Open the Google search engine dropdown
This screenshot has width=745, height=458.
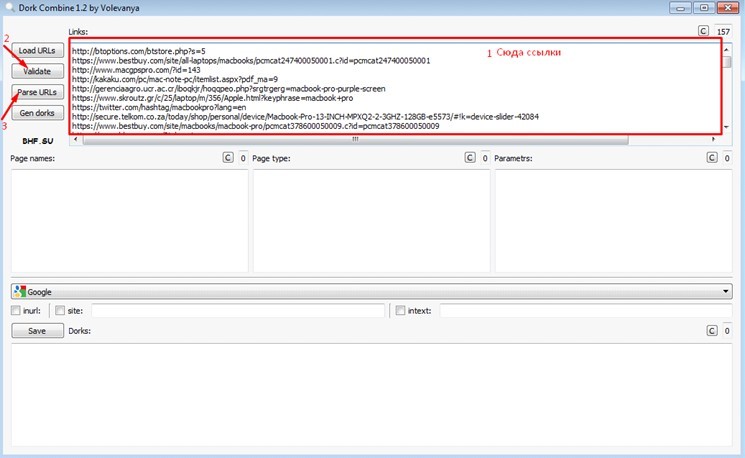[x=725, y=291]
